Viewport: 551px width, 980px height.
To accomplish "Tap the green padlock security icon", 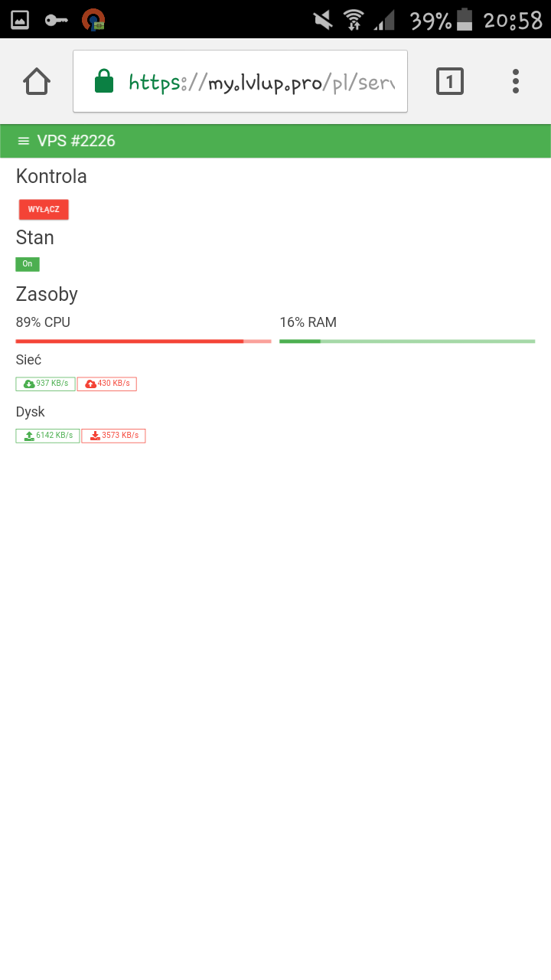I will click(103, 81).
